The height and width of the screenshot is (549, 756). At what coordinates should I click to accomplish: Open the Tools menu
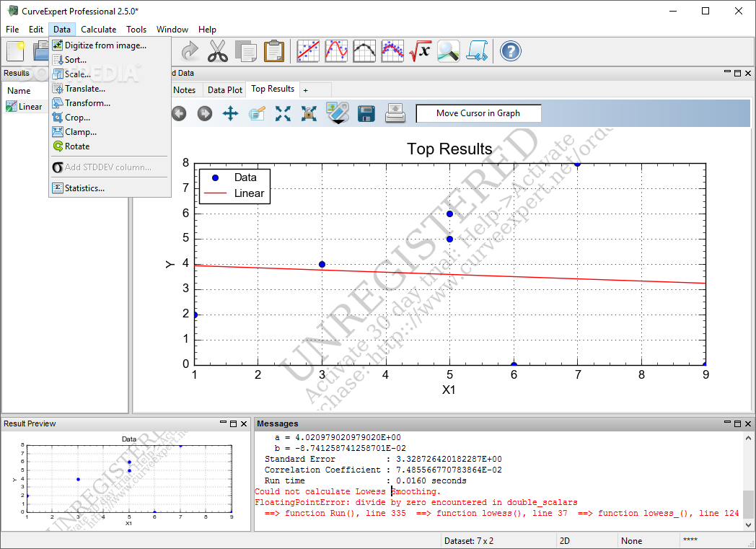[x=136, y=30]
